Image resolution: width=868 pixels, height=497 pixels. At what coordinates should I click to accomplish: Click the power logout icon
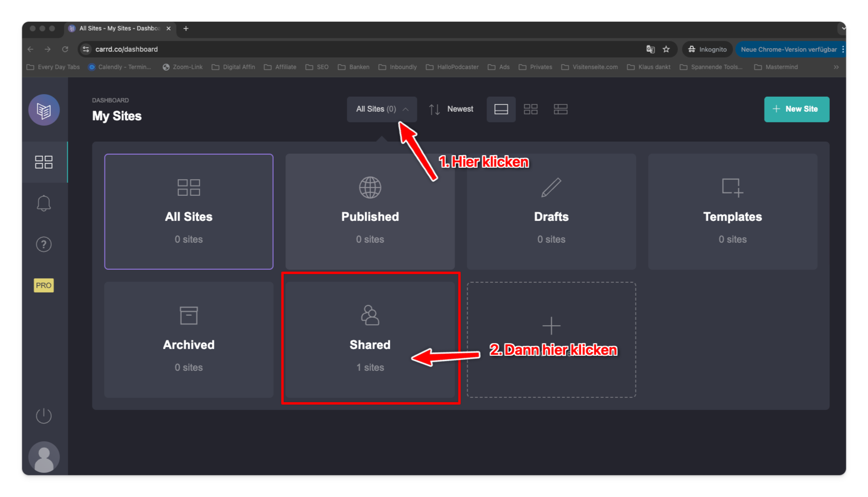pyautogui.click(x=44, y=416)
